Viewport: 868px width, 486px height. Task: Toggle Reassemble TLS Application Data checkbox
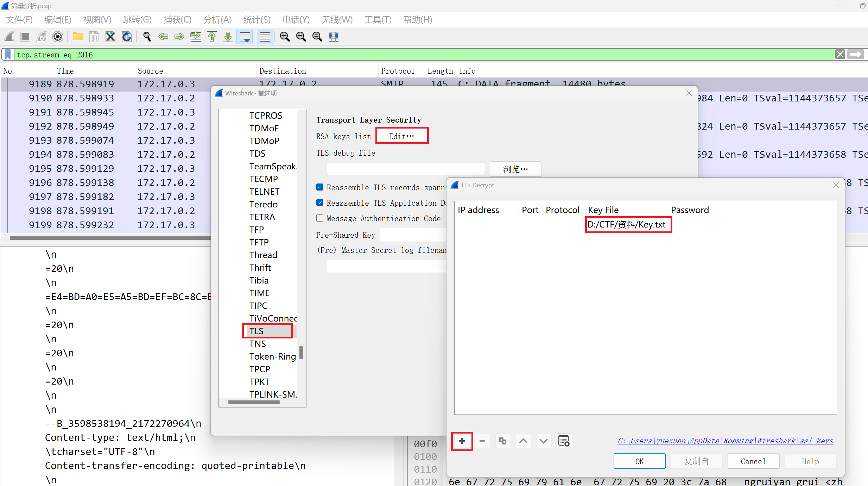pos(320,203)
